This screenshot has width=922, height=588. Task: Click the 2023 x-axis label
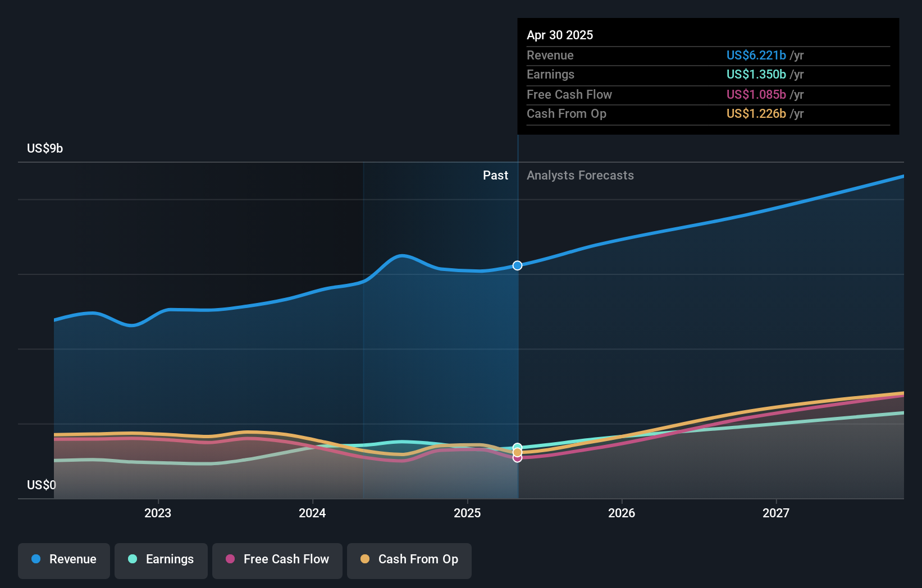click(158, 513)
